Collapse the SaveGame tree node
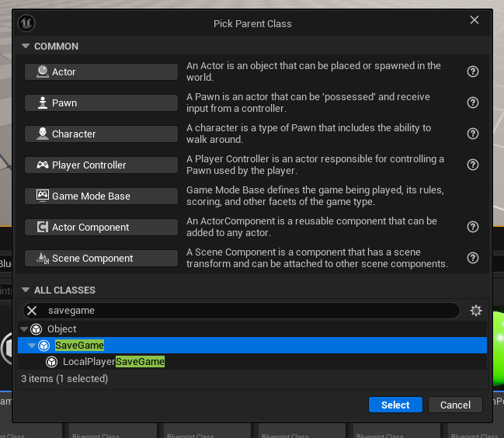 coord(32,346)
